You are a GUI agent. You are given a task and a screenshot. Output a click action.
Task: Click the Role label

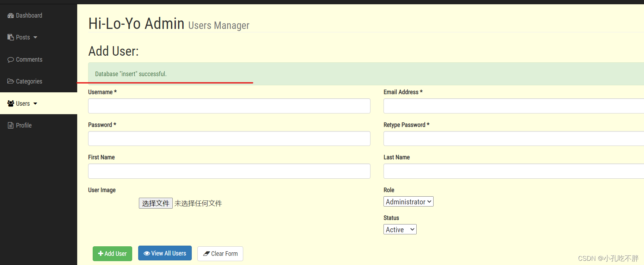[x=389, y=190]
